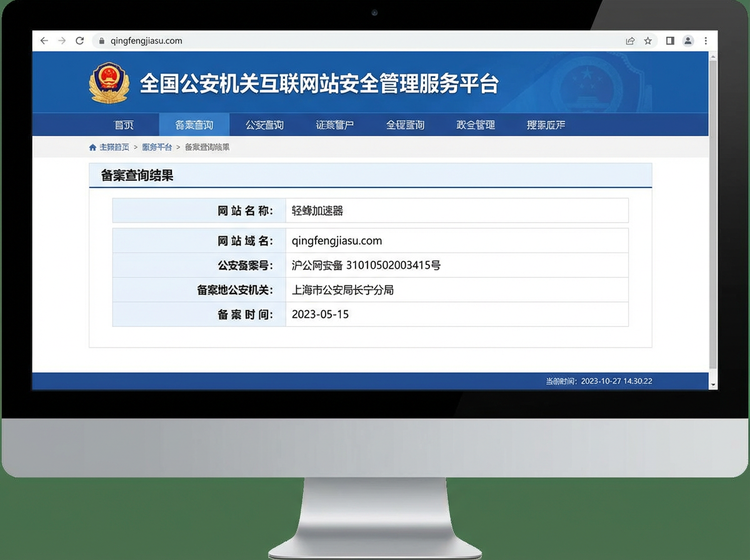Open the Chrome three-dot menu

(706, 40)
